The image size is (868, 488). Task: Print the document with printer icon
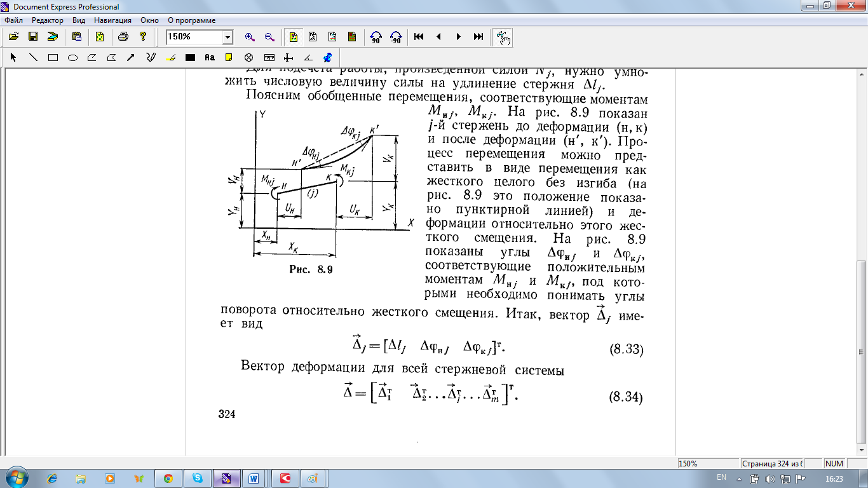(123, 37)
